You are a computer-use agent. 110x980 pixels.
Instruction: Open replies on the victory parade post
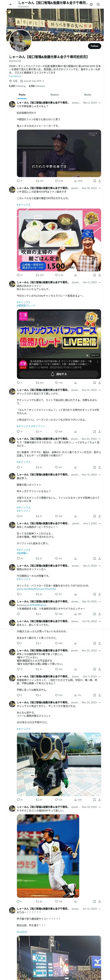click(18, 383)
